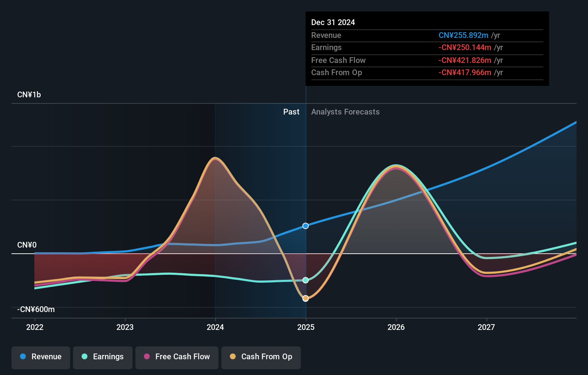Click the 2026 x-axis label

(396, 327)
